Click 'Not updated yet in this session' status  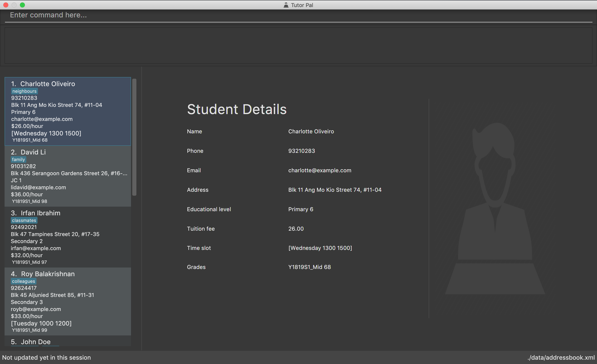pos(46,357)
